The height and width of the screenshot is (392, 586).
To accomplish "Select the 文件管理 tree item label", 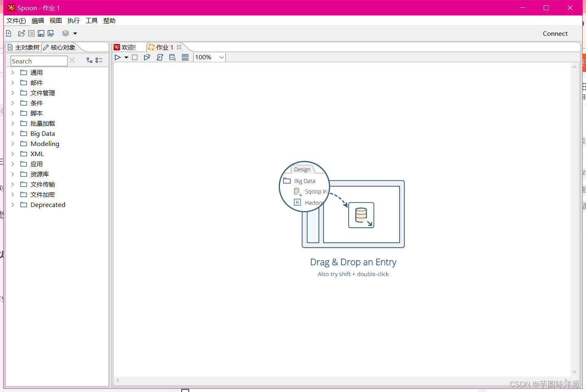I will tap(43, 93).
